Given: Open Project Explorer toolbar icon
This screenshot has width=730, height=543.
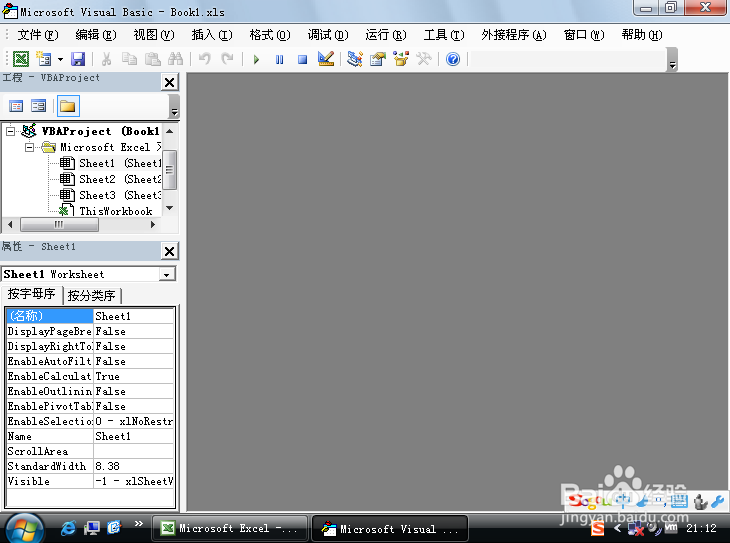Looking at the screenshot, I should tap(355, 59).
